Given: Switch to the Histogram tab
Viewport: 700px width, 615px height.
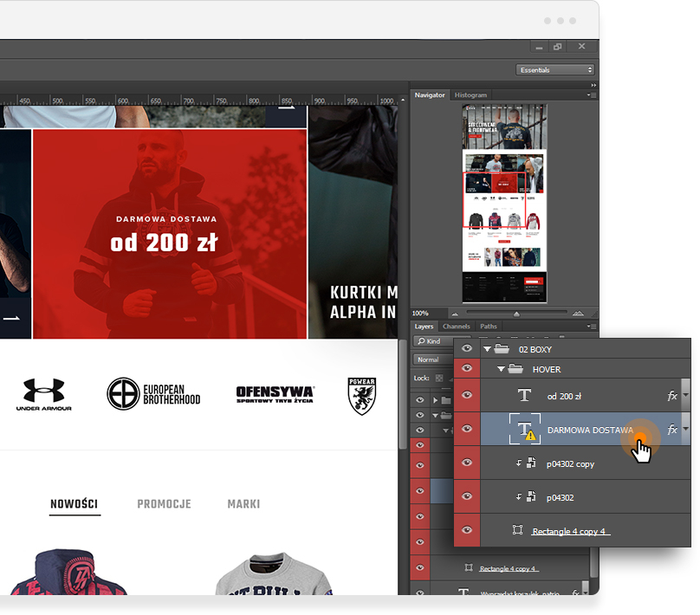Looking at the screenshot, I should coord(470,95).
